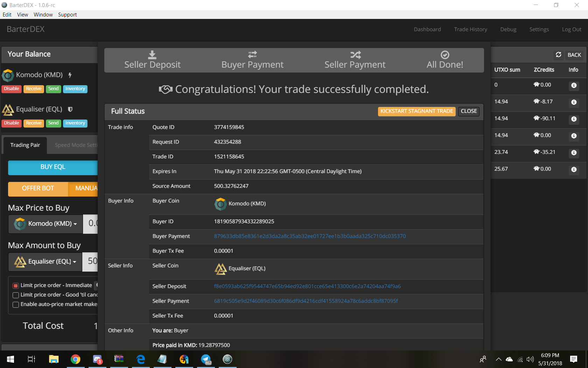Image resolution: width=588 pixels, height=368 pixels.
Task: Select the OFFER BOT button
Action: click(x=38, y=189)
